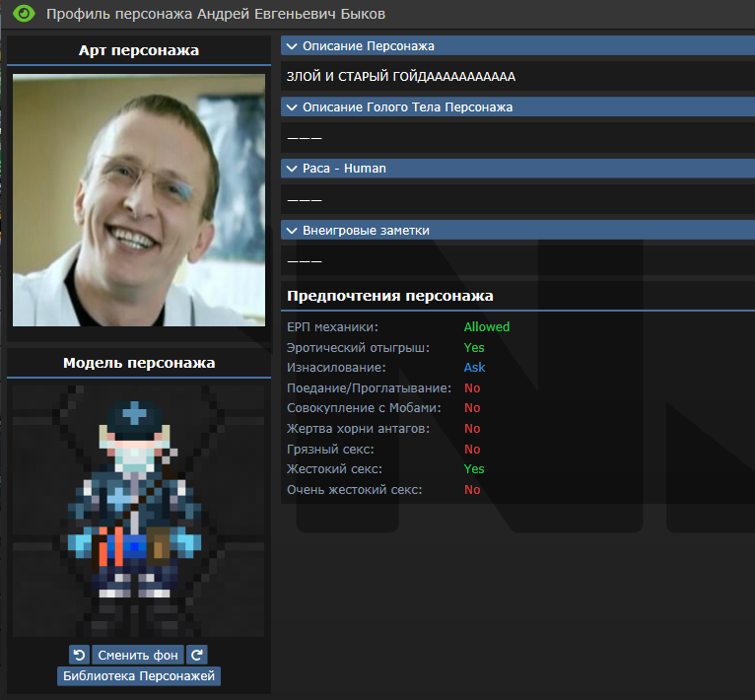The height and width of the screenshot is (700, 755).
Task: Toggle Поедание/Проглатывание No value
Action: (472, 388)
